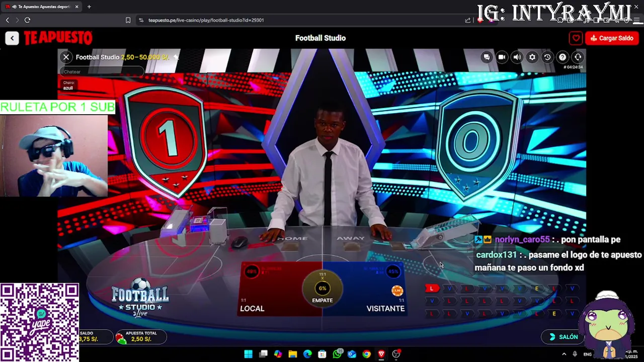Mute the game sound speaker icon
The height and width of the screenshot is (362, 644).
click(x=517, y=57)
